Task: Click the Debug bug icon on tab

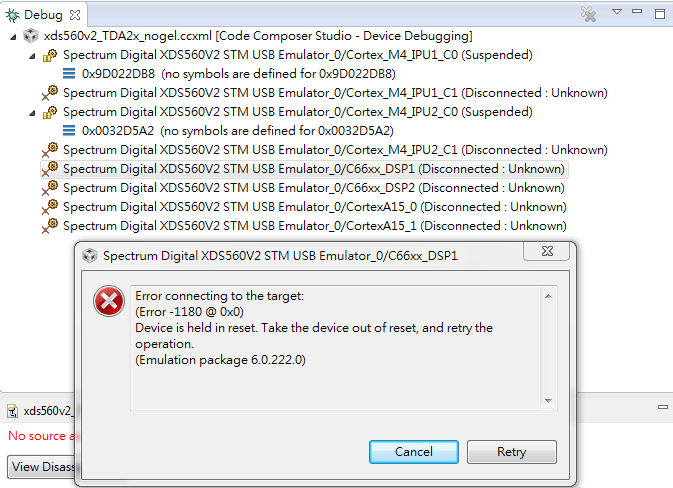Action: point(13,15)
